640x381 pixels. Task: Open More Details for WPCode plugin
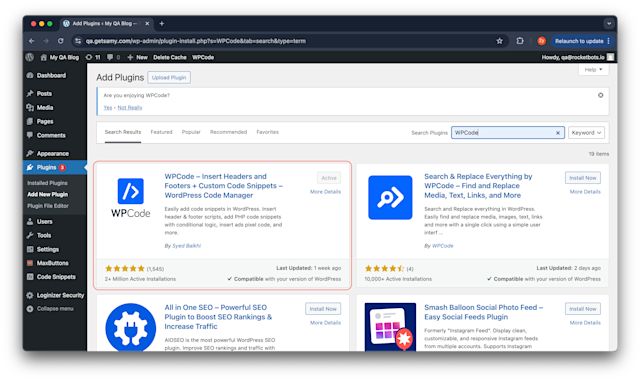click(x=325, y=192)
